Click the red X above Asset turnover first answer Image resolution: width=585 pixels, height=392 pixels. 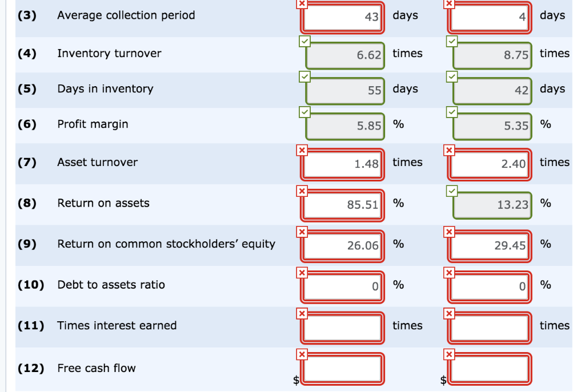tap(302, 150)
